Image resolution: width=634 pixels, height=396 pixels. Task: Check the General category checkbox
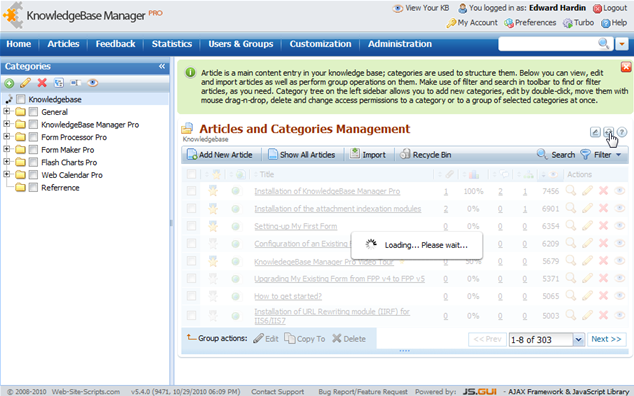tap(34, 112)
